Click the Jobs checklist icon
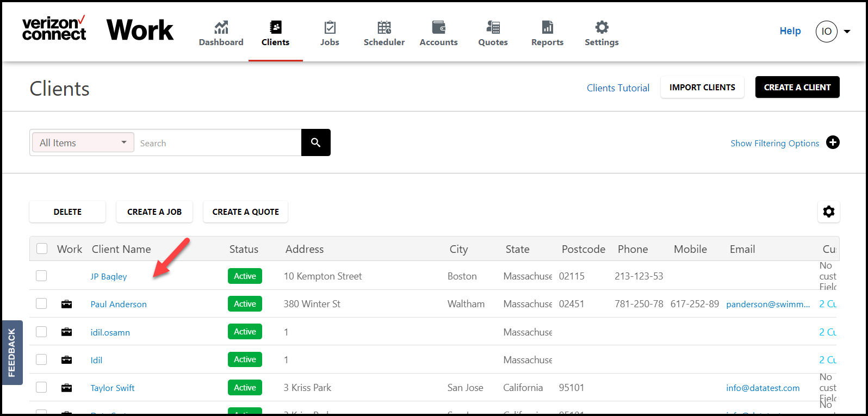The image size is (868, 416). pos(330,27)
